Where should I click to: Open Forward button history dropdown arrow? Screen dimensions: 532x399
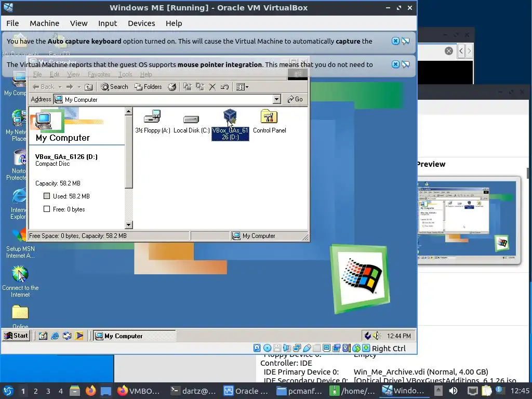(79, 87)
